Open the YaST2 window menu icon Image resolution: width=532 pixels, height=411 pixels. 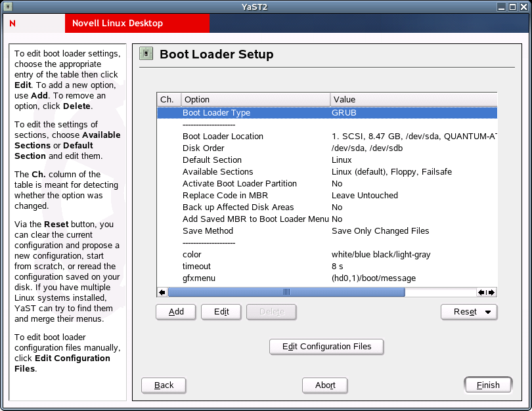click(x=8, y=7)
